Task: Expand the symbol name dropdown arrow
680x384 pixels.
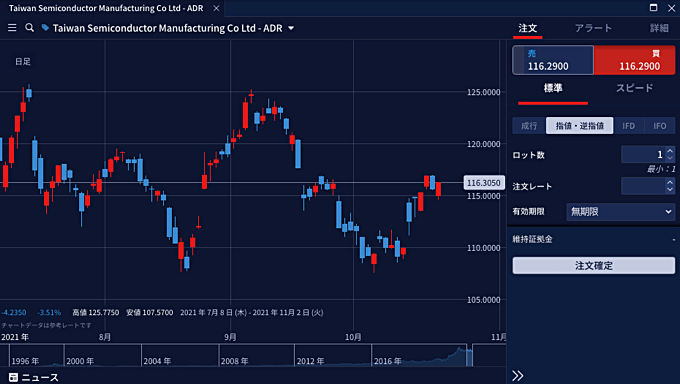Action: (x=291, y=28)
